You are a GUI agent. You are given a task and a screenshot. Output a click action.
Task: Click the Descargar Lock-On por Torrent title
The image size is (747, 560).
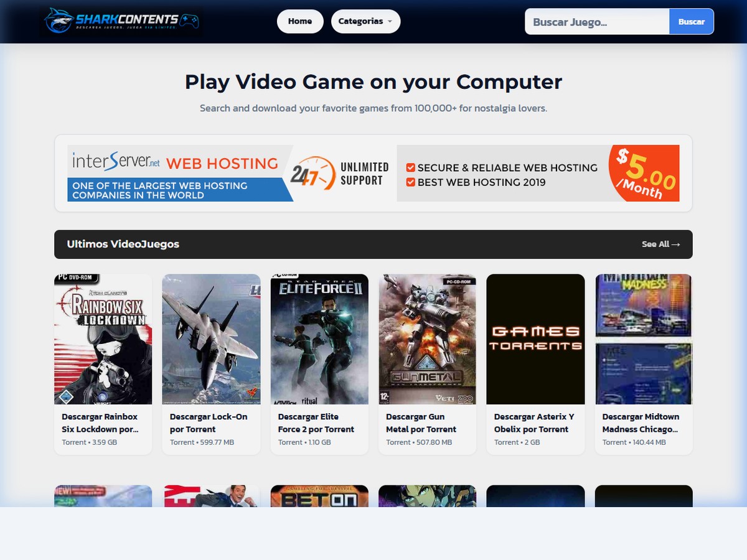[x=209, y=423]
